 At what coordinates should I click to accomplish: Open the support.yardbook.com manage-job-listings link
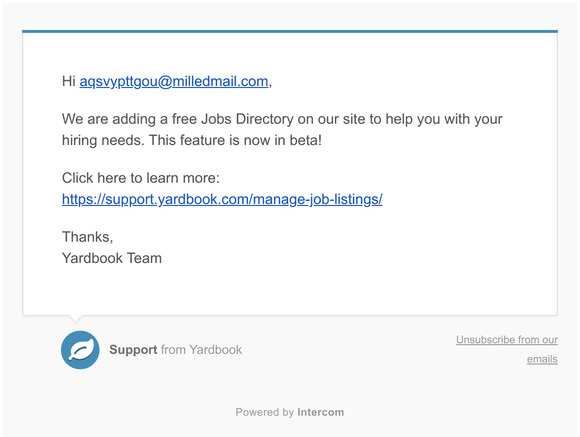coord(222,199)
